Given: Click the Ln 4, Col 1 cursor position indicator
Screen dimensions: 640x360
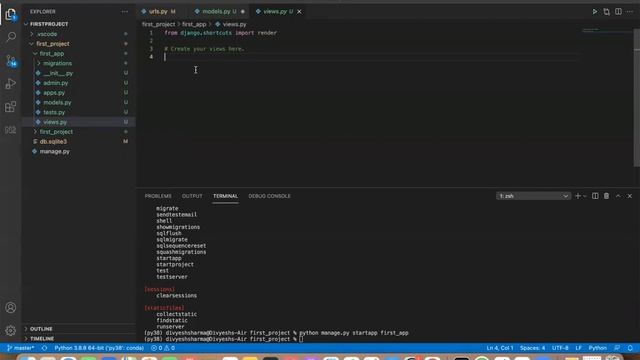Looking at the screenshot, I should pos(500,348).
